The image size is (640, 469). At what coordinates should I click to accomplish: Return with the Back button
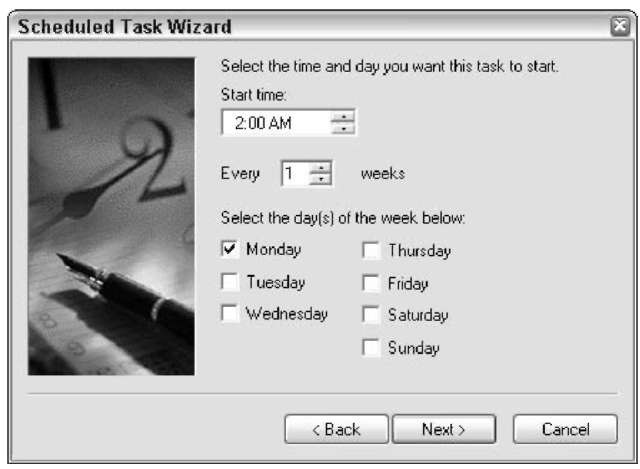tap(336, 429)
